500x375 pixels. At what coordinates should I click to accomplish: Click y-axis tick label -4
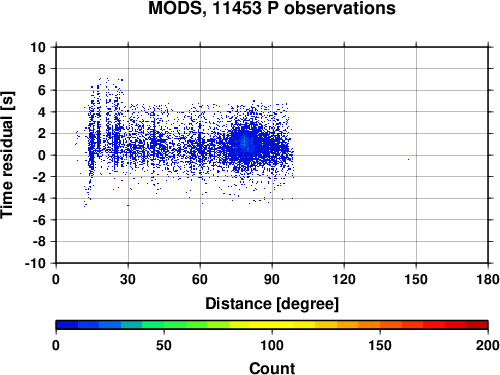click(x=39, y=198)
